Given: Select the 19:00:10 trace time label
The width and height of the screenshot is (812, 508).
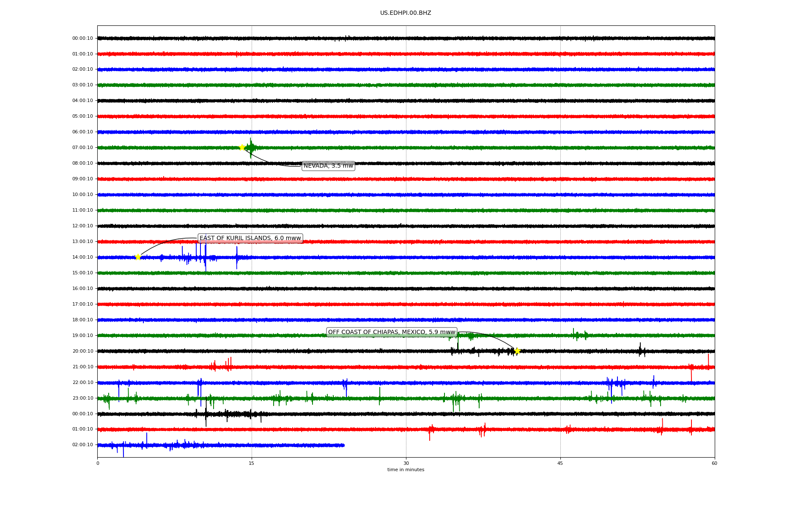Looking at the screenshot, I should pyautogui.click(x=82, y=336).
